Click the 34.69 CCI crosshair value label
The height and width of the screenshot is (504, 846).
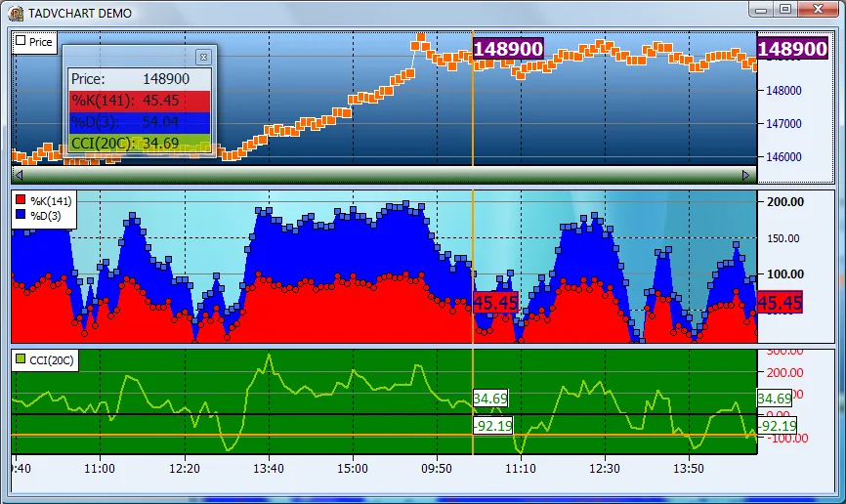(490, 399)
